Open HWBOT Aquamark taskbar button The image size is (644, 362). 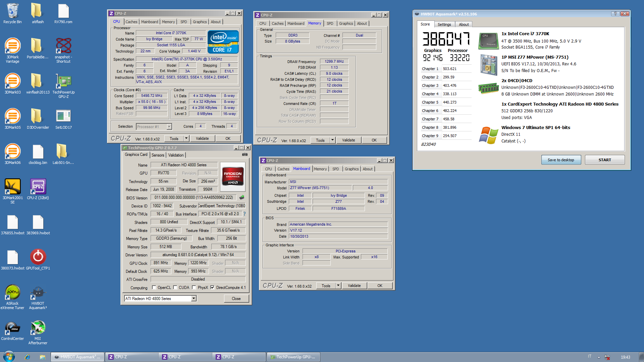tap(77, 357)
